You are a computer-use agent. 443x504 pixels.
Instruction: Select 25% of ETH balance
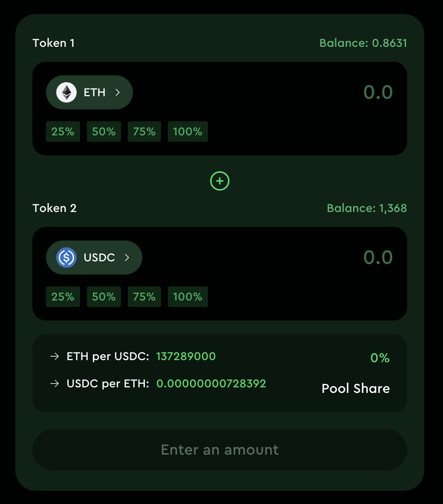[x=63, y=132]
